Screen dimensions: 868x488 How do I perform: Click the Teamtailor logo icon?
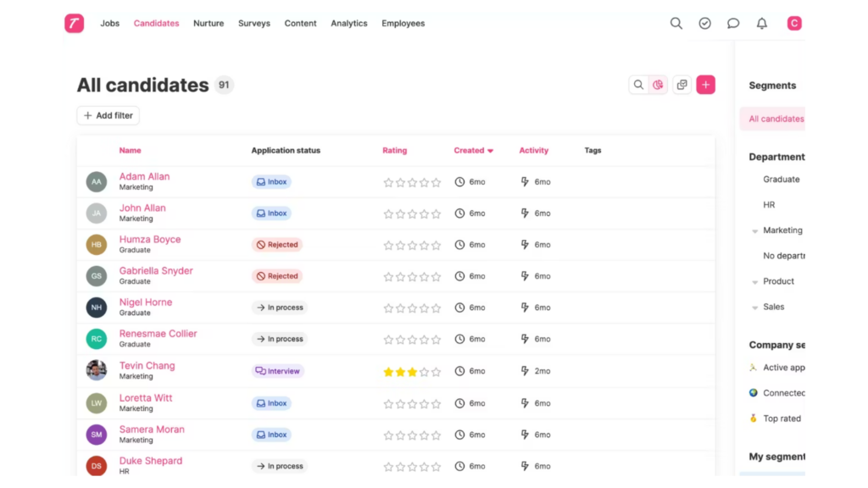75,24
